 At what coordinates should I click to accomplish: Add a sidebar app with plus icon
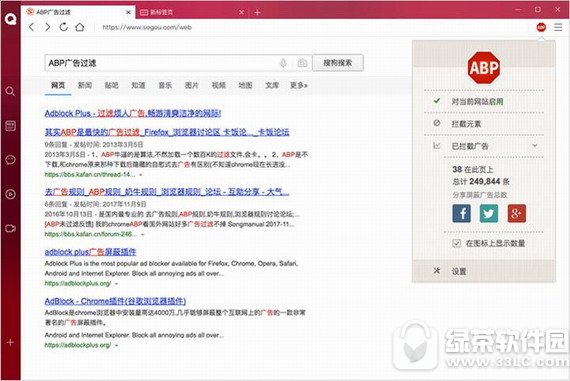point(10,342)
